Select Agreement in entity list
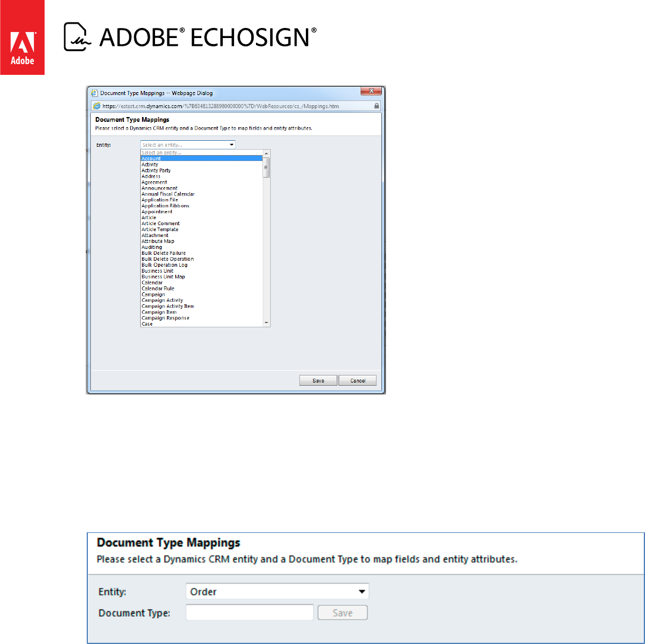Screen dimensions: 645x644 (x=201, y=182)
